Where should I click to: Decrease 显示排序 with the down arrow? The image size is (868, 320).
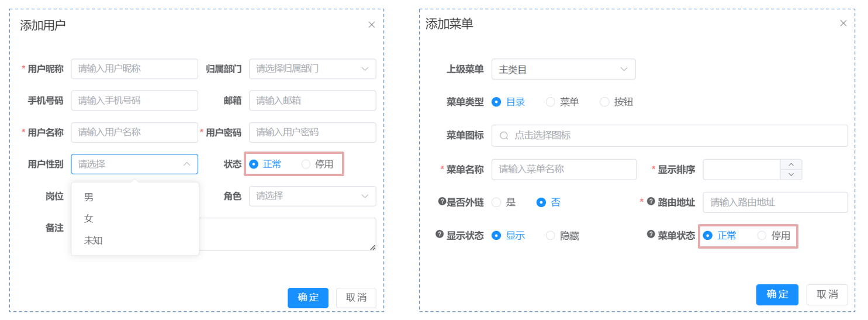791,174
